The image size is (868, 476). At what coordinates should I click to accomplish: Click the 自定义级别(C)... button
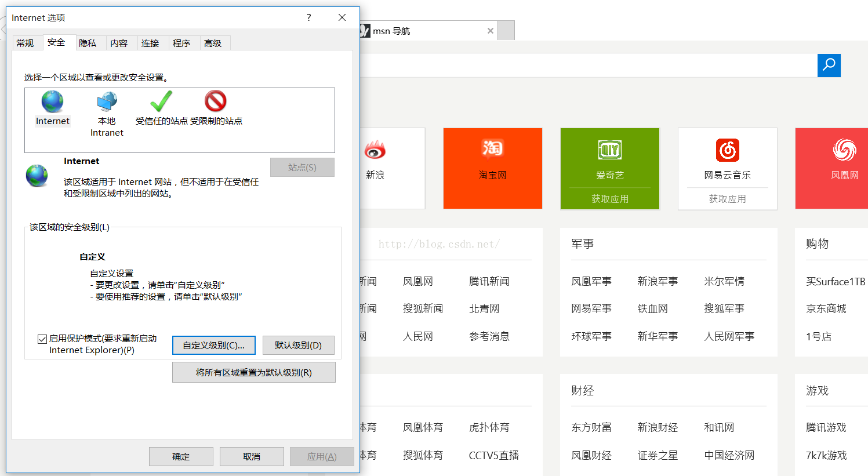[214, 345]
